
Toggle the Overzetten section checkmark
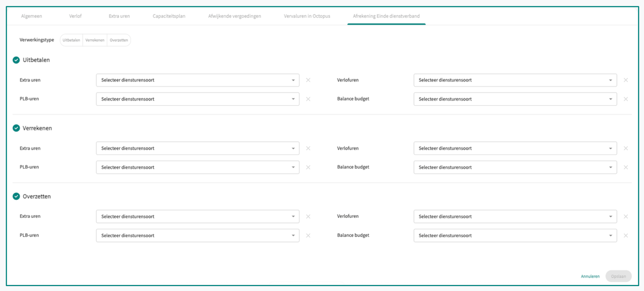click(x=16, y=196)
